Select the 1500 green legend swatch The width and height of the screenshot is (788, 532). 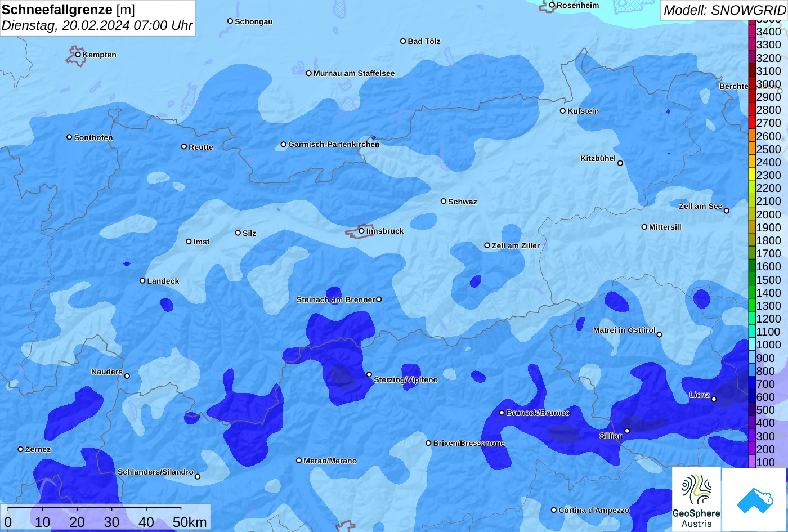751,280
